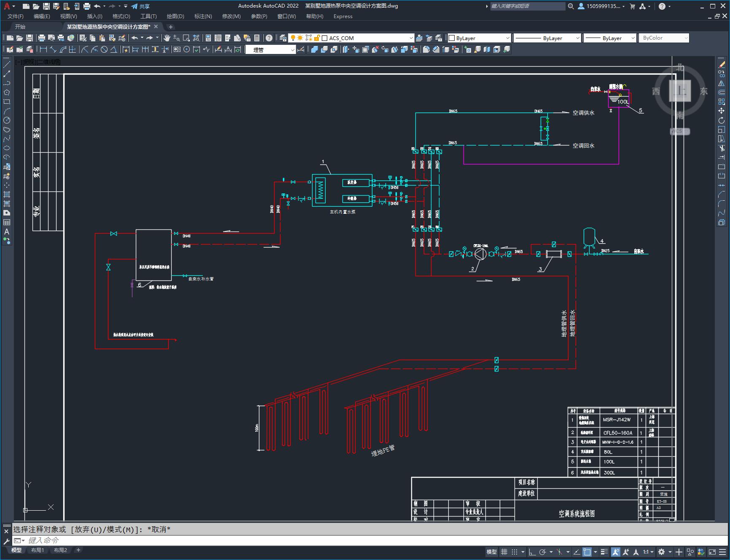The height and width of the screenshot is (560, 730).
Task: Switch to the 布局1 layout tab
Action: pos(38,550)
